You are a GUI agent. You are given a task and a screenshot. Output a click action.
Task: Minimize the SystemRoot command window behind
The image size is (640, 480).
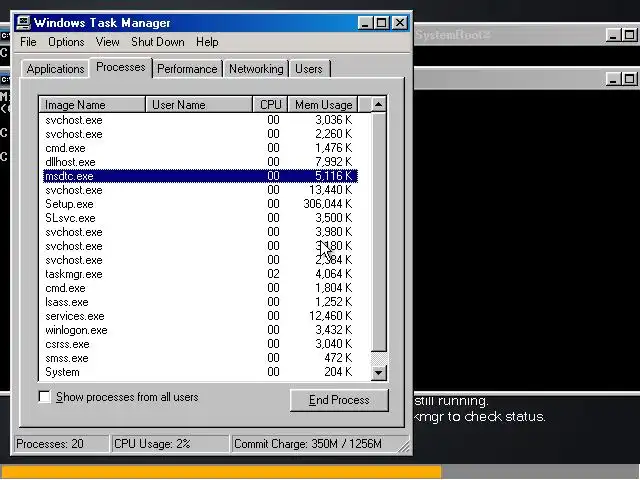(613, 35)
